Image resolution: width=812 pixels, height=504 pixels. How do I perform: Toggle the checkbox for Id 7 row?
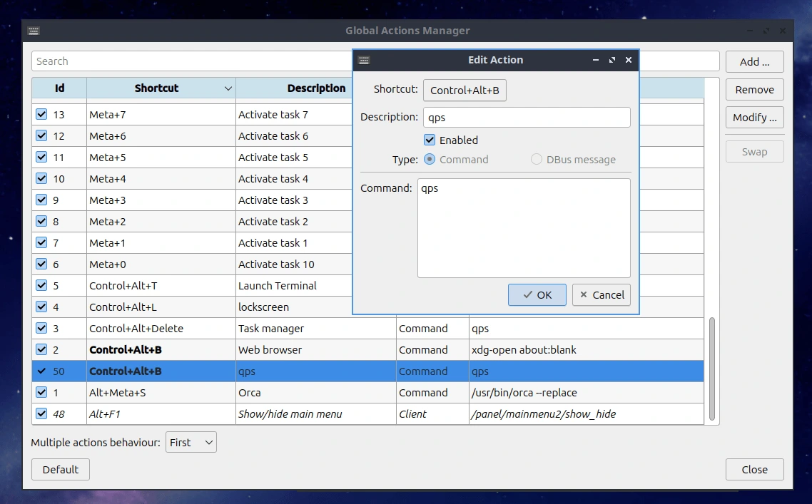tap(41, 242)
